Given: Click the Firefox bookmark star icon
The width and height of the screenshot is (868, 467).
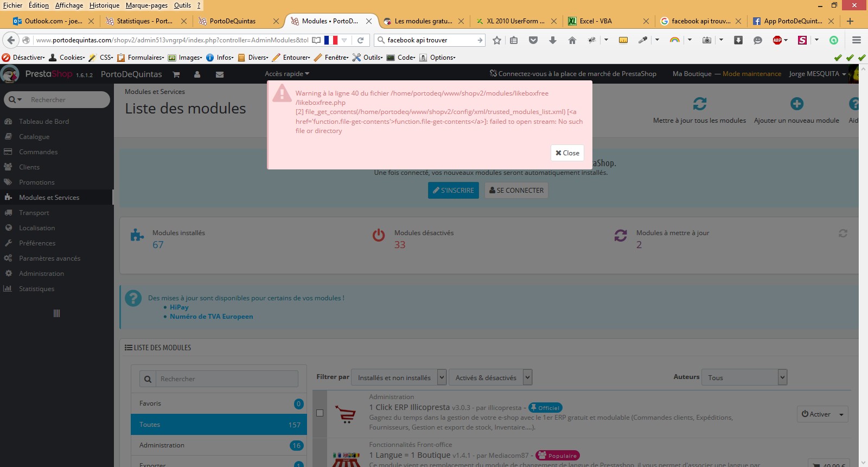Looking at the screenshot, I should 496,40.
